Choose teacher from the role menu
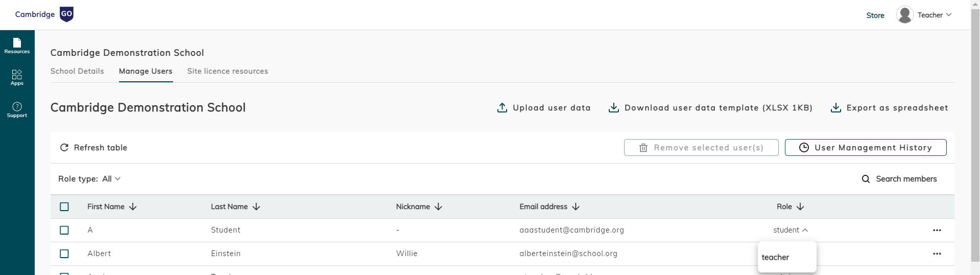Screen dimensions: 980x275 click(x=775, y=257)
